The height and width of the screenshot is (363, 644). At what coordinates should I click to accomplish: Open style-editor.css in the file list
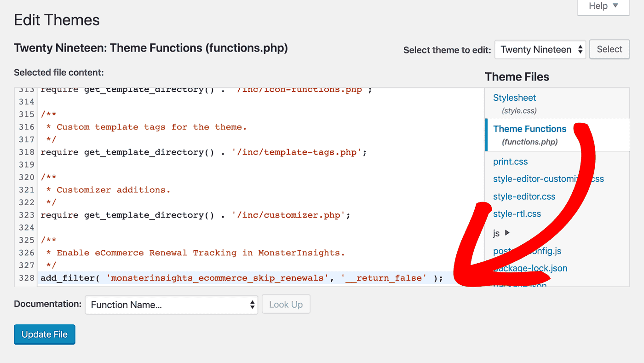coord(524,196)
